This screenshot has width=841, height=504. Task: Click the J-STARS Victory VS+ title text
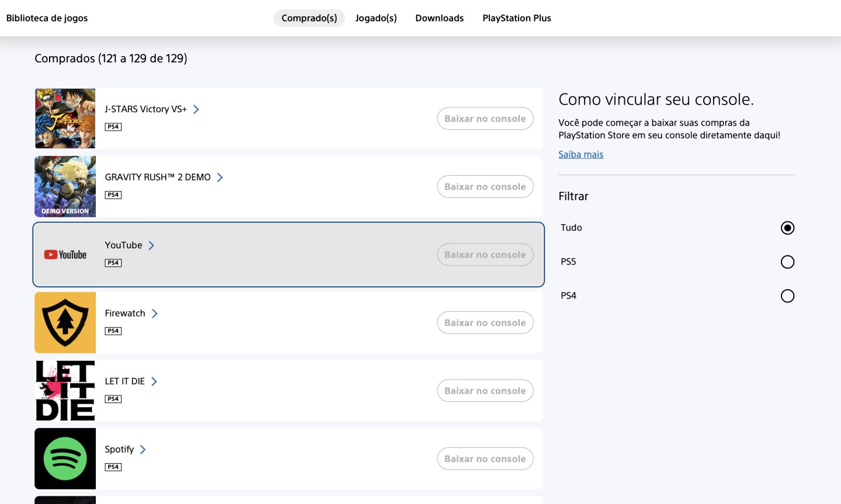coord(146,109)
